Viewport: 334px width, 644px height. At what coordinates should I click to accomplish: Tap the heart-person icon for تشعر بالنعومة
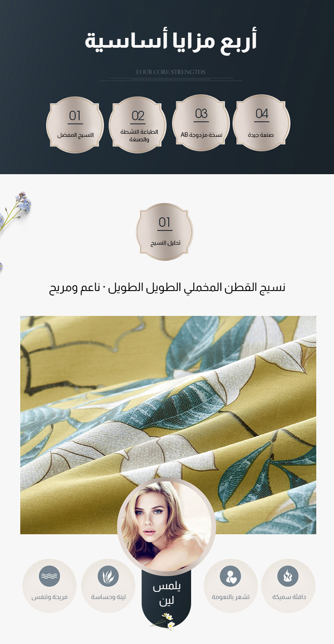[x=230, y=576]
